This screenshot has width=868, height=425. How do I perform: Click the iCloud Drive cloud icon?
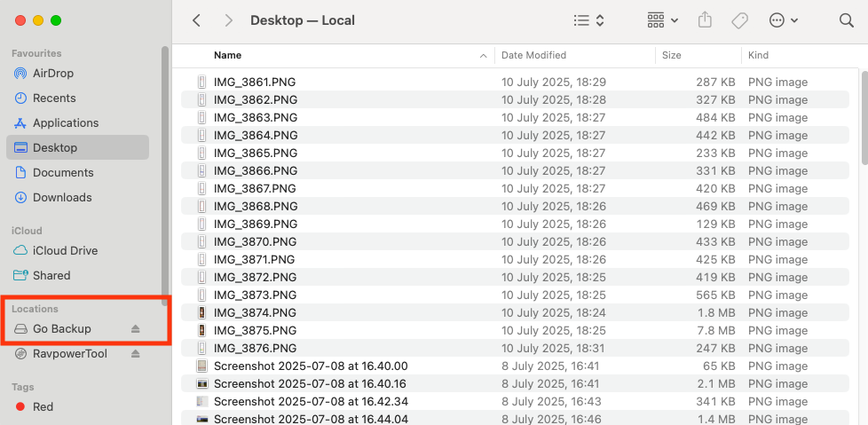20,251
